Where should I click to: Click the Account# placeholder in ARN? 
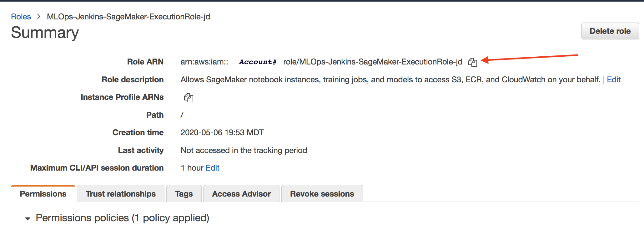(258, 62)
